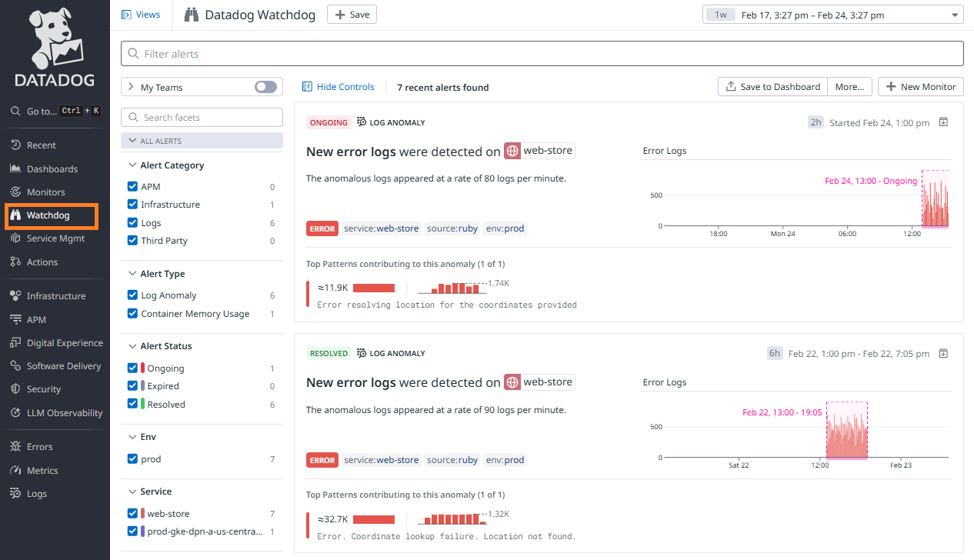The image size is (974, 560).
Task: Create a New Monitor
Action: pos(921,87)
